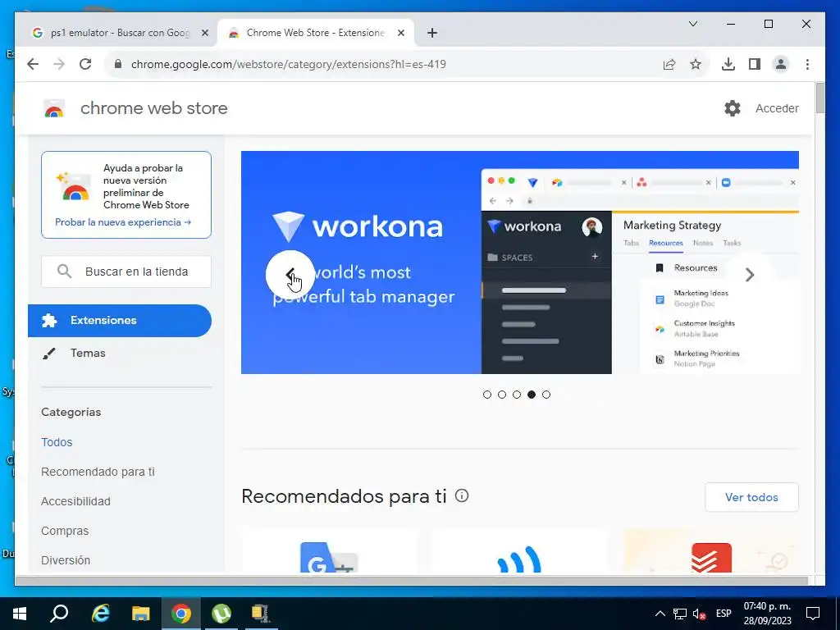Image resolution: width=840 pixels, height=630 pixels.
Task: Choose Todos category
Action: coord(57,442)
